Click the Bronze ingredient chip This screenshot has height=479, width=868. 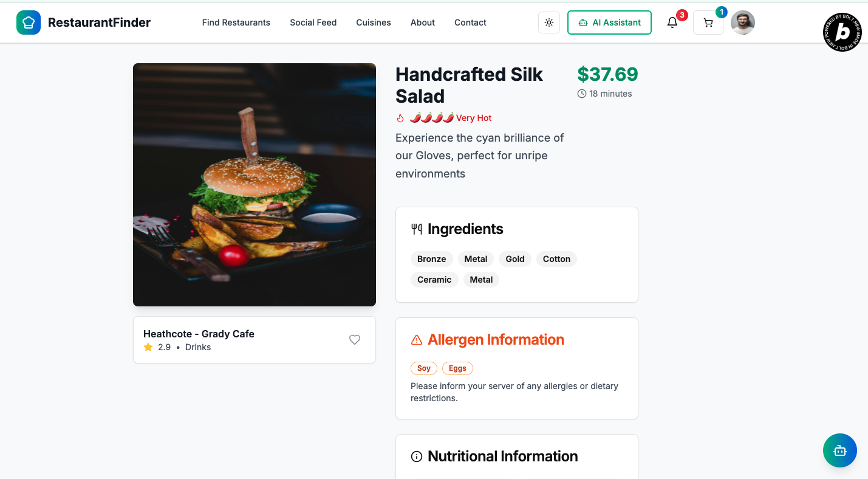tap(431, 259)
